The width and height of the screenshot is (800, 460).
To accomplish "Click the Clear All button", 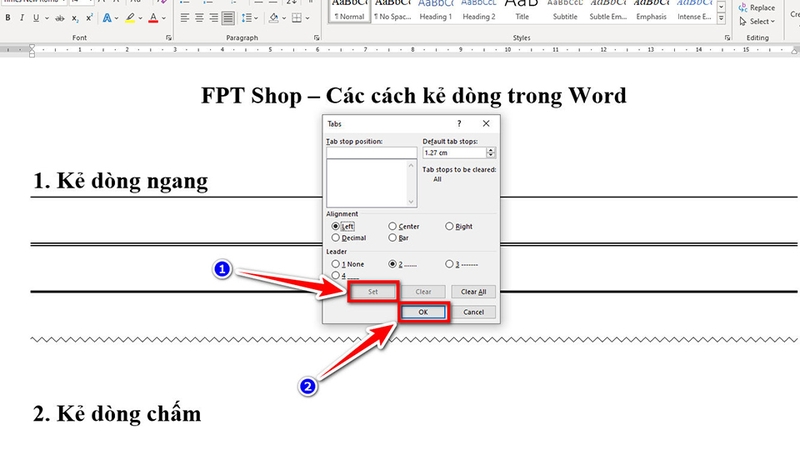I will pyautogui.click(x=473, y=292).
